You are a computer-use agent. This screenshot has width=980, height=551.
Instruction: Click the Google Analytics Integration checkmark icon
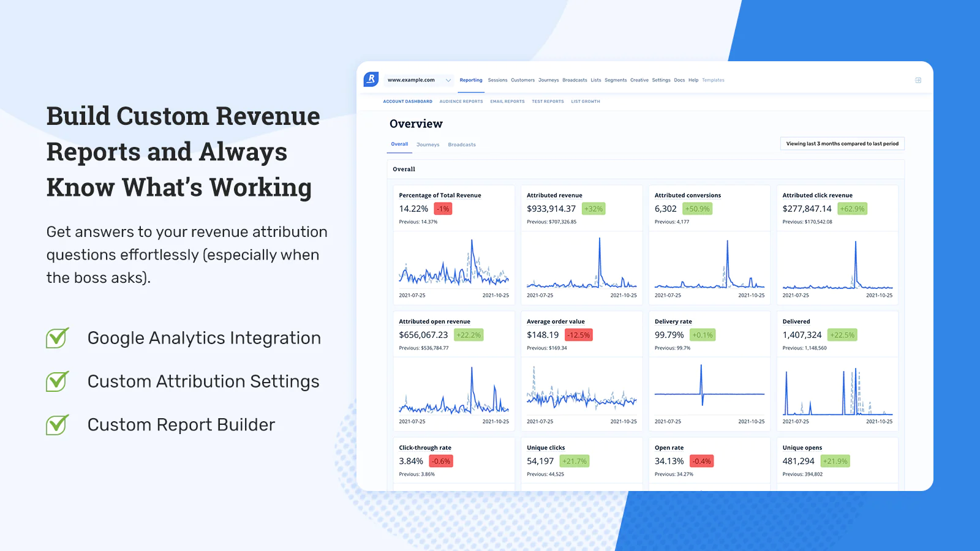click(58, 337)
